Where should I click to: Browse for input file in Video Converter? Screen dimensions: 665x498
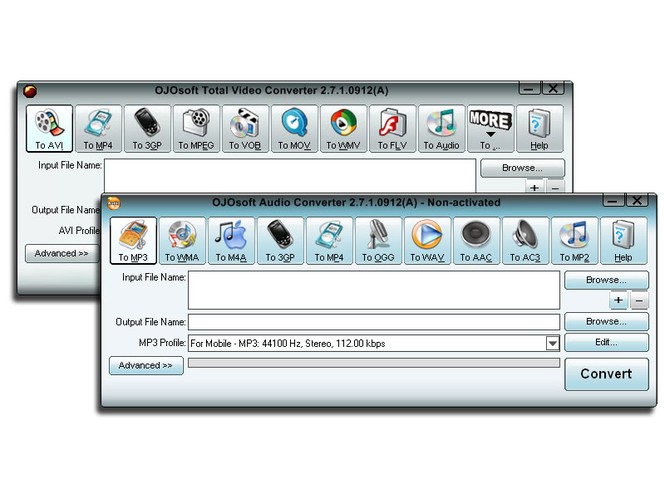522,168
